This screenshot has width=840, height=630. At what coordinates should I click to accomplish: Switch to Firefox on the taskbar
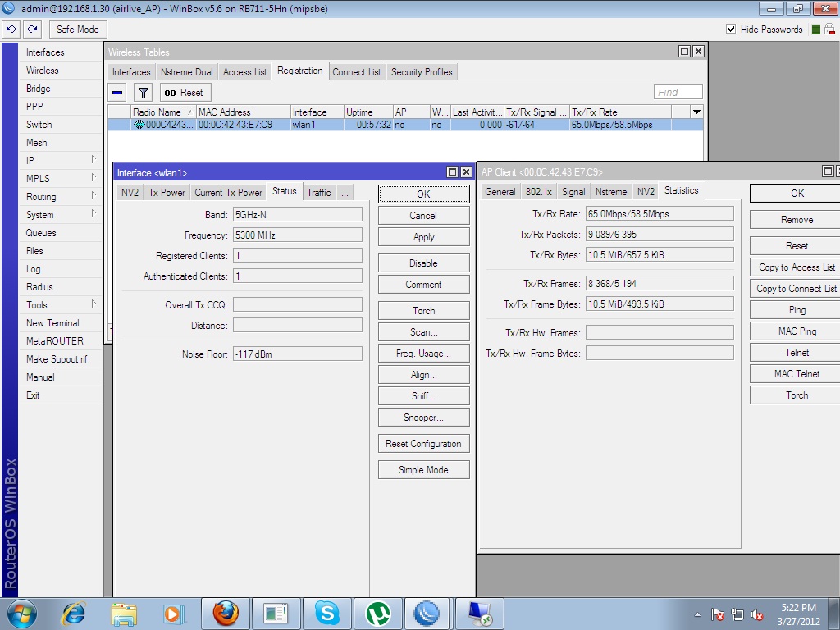click(226, 614)
